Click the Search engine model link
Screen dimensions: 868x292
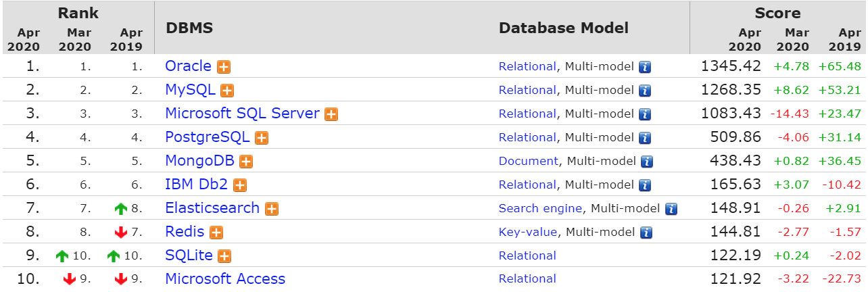coord(540,208)
